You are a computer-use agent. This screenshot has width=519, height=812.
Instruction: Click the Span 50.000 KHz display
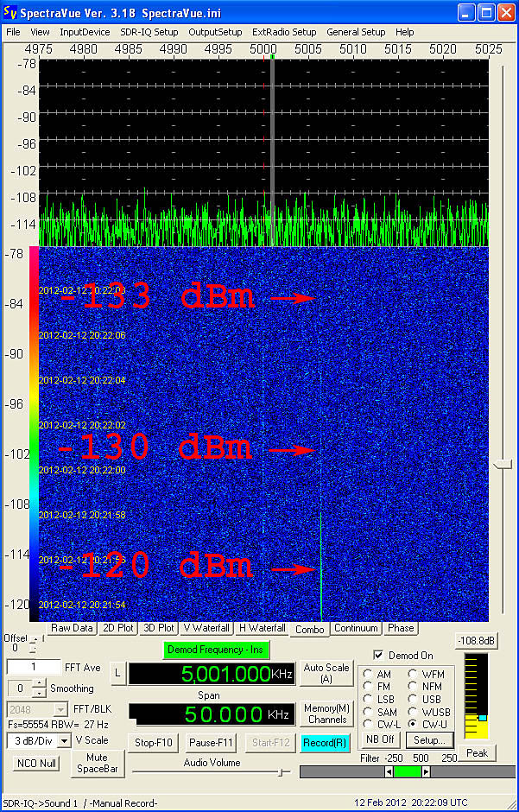tap(212, 714)
